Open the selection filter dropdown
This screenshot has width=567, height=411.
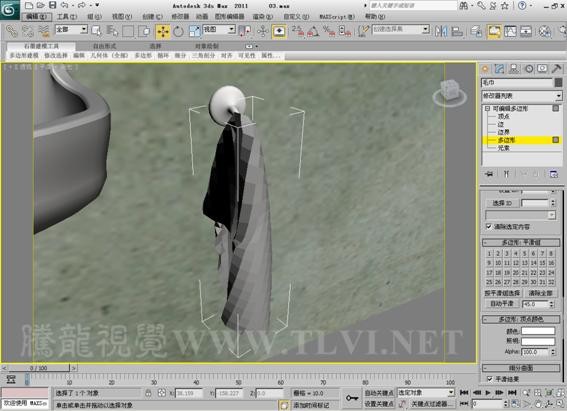pyautogui.click(x=71, y=29)
